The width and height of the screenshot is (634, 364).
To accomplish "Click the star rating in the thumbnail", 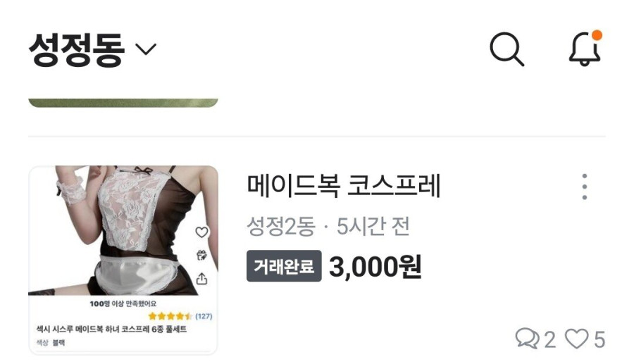I will [x=170, y=316].
